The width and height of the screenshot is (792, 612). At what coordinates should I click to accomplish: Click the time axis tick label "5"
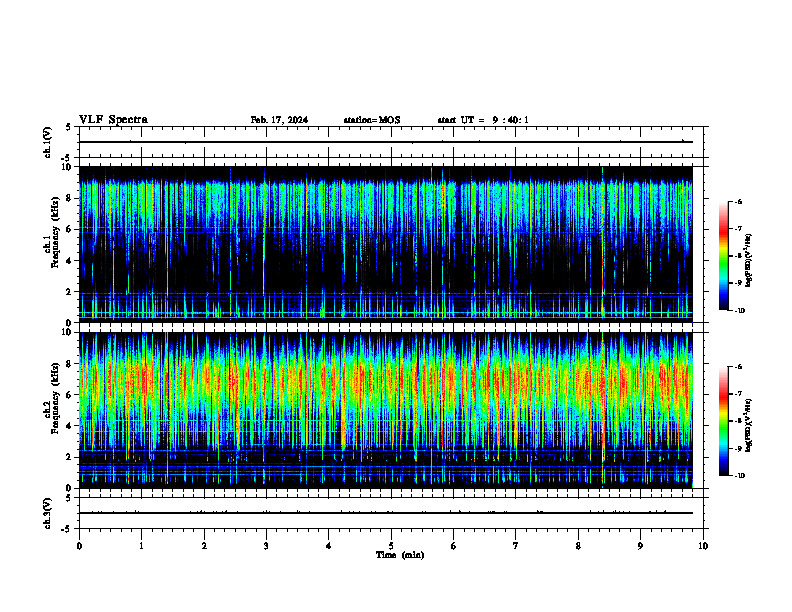[391, 546]
